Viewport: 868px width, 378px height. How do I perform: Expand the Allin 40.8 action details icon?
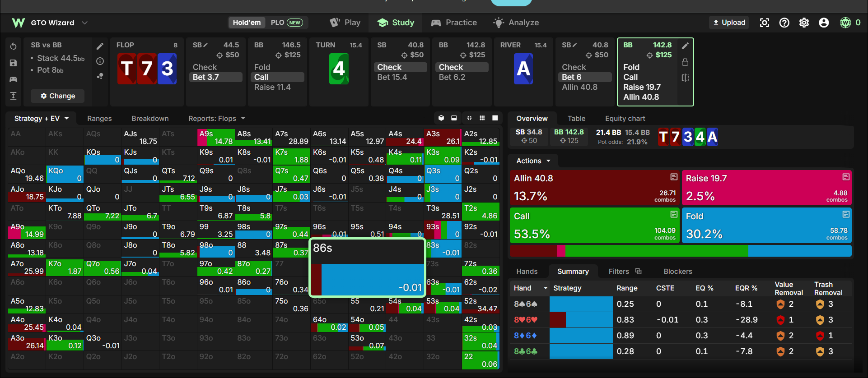[674, 177]
